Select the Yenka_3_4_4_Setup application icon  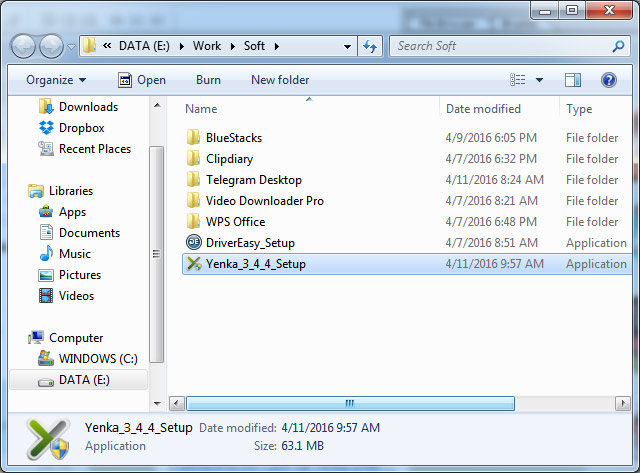tap(194, 264)
